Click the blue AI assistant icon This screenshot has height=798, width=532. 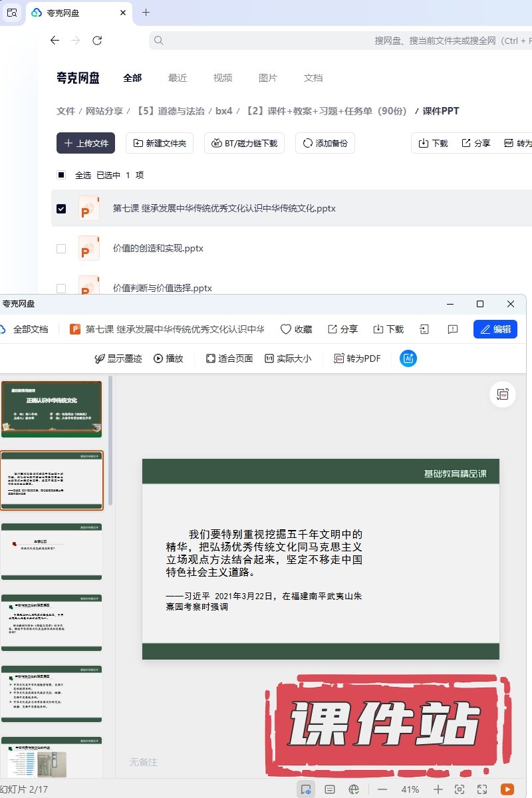point(408,358)
